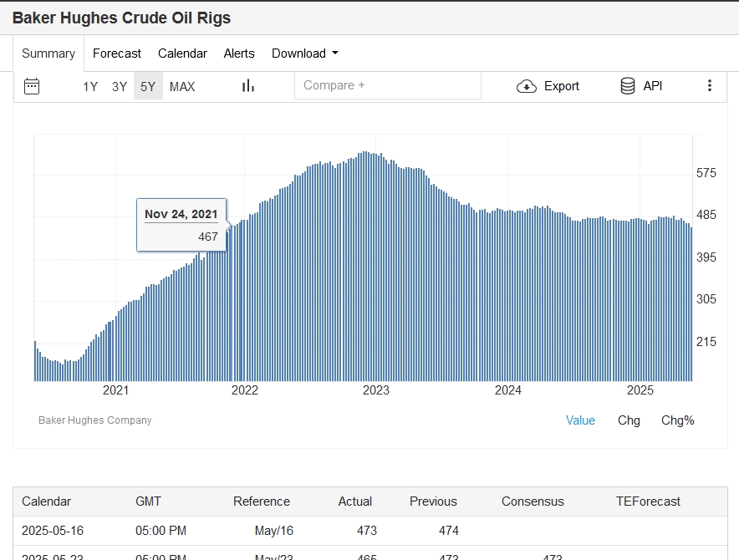The width and height of the screenshot is (739, 560).
Task: Switch to the Forecast tab
Action: (117, 53)
